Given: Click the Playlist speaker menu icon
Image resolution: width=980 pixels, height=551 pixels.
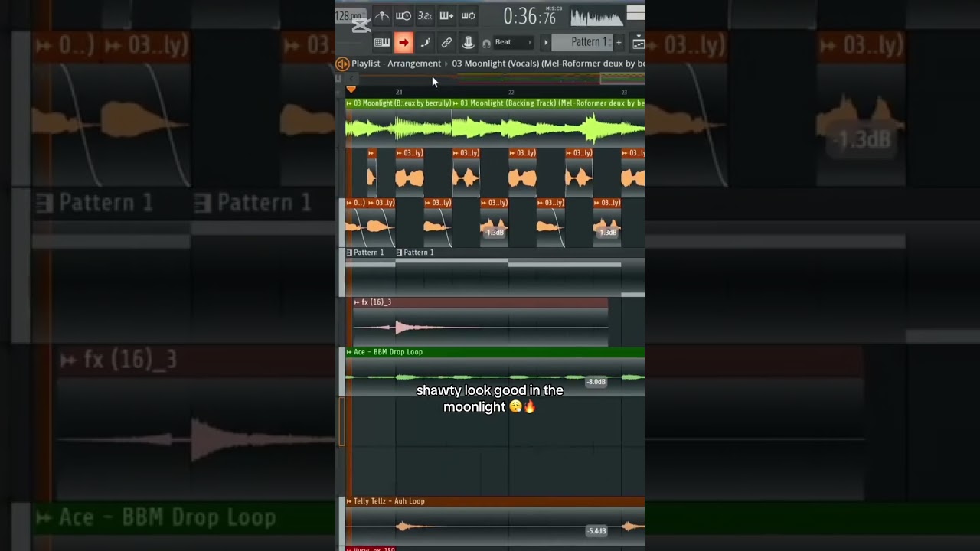Looking at the screenshot, I should (342, 64).
